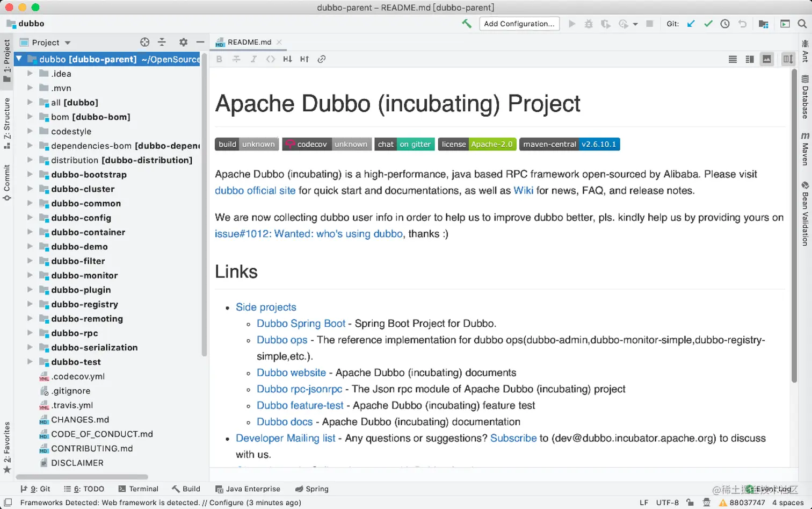Open tool windows quick access in status bar corner
812x509 pixels.
8,503
